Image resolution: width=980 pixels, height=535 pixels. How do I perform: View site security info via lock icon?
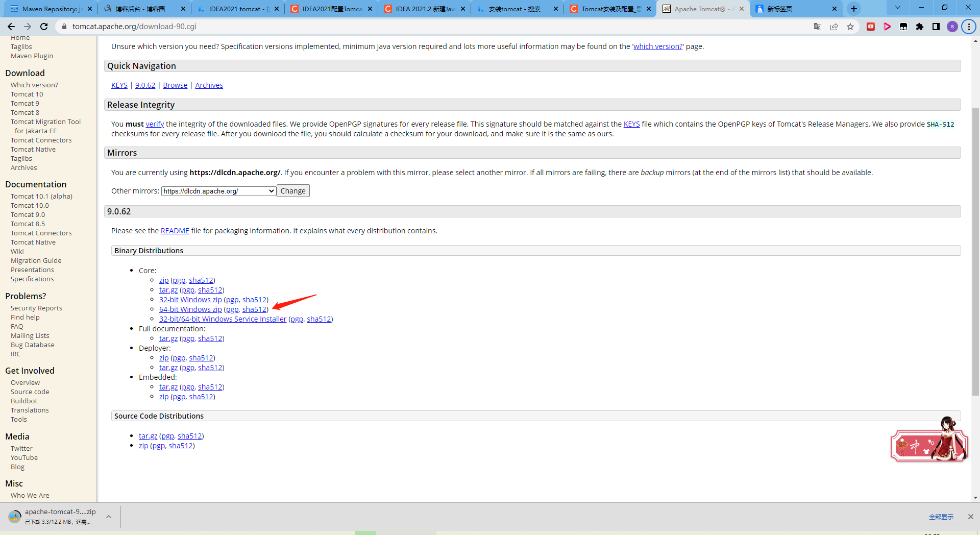64,27
